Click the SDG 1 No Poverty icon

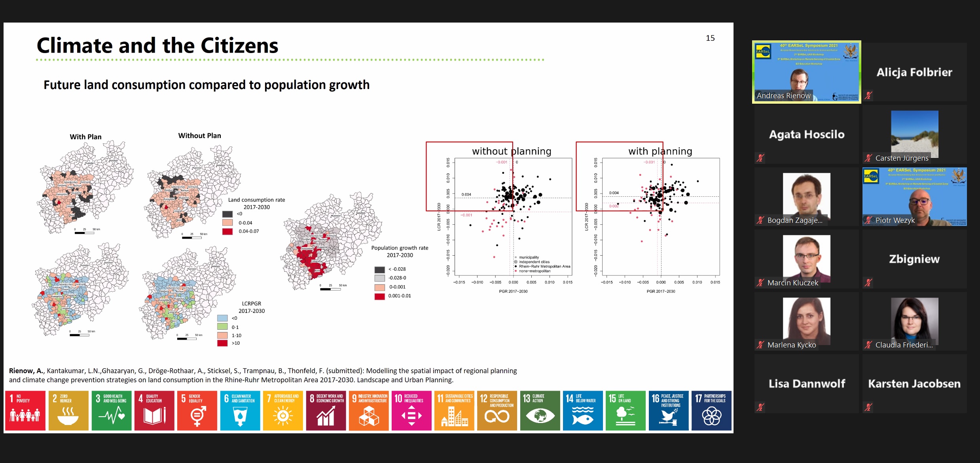25,410
